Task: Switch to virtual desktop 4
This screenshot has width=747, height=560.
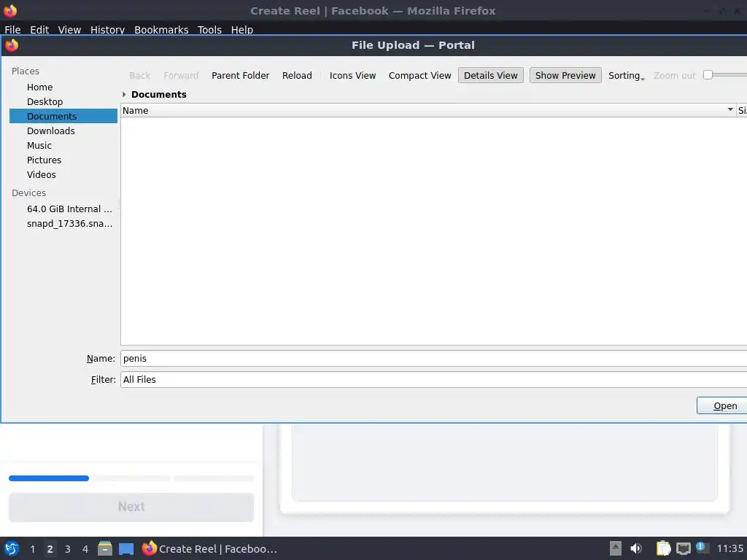Action: tap(85, 549)
